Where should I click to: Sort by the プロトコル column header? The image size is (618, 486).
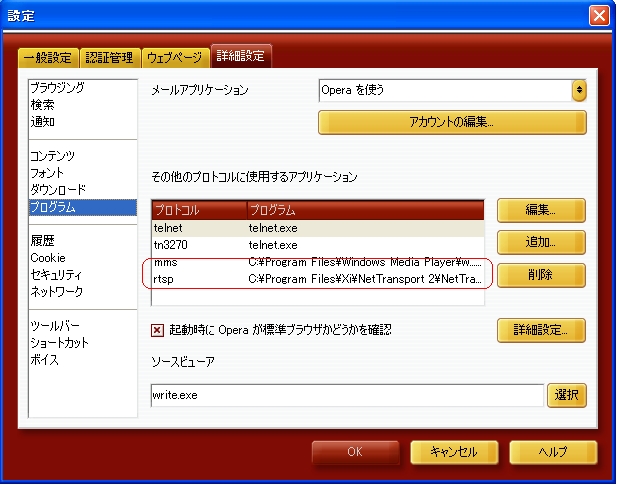(199, 210)
